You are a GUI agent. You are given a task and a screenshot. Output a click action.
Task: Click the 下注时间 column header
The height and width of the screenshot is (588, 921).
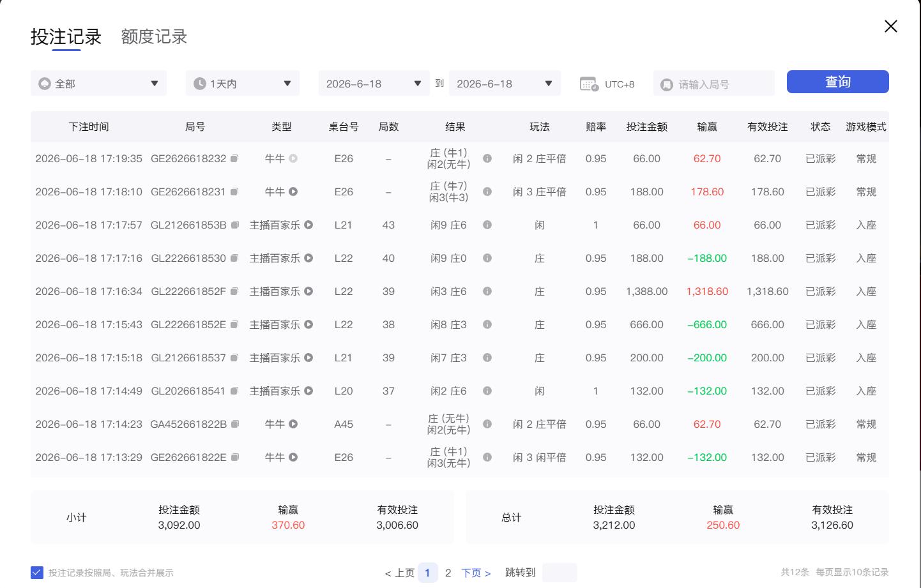coord(89,126)
